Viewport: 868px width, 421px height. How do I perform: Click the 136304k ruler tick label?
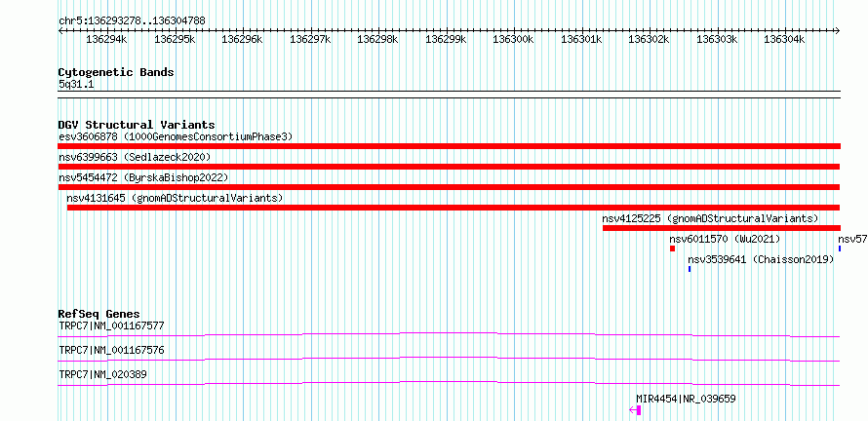pos(785,39)
